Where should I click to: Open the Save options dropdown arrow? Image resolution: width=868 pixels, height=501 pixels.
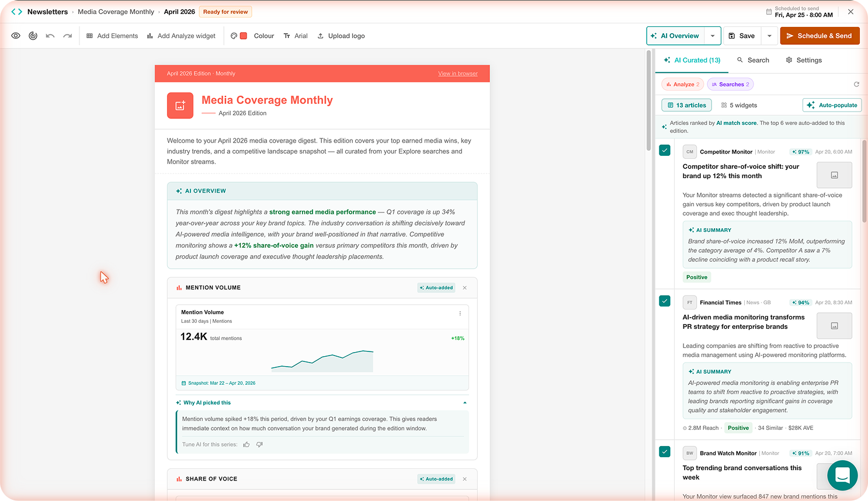click(x=769, y=36)
